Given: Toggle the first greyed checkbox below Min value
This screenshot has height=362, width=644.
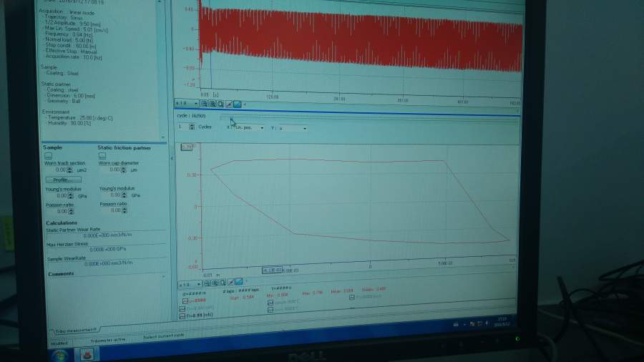Looking at the screenshot, I should point(270,303).
